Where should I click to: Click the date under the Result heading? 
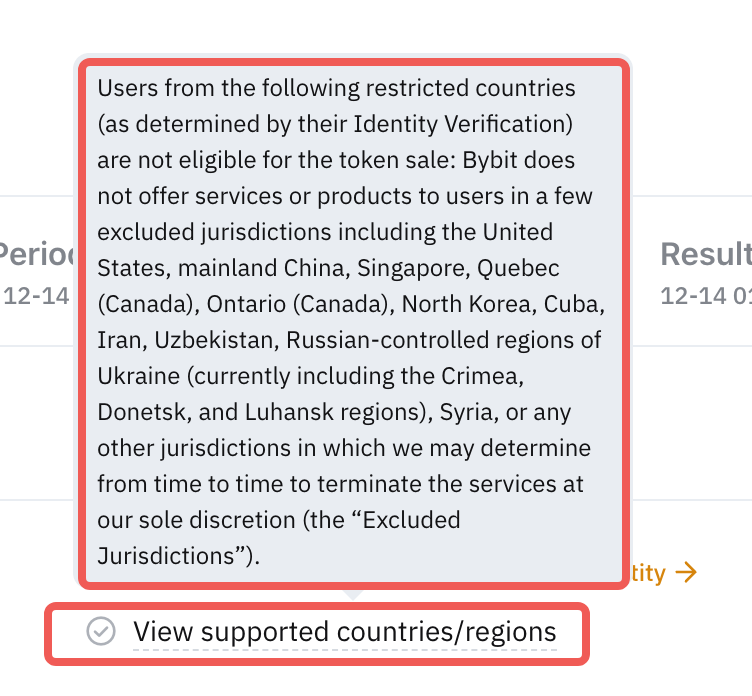[706, 296]
